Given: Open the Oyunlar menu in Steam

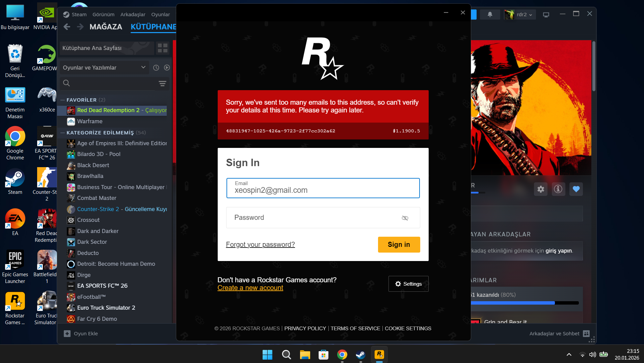Looking at the screenshot, I should 160,15.
